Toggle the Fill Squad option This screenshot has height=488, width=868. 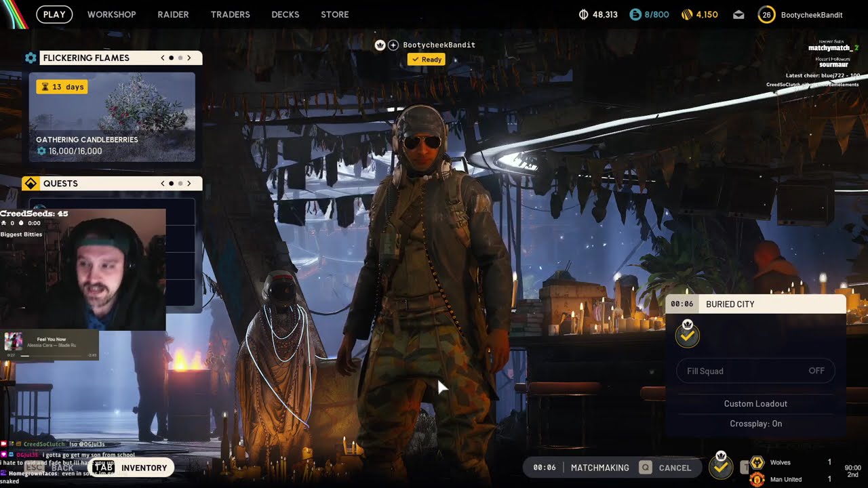pos(755,371)
